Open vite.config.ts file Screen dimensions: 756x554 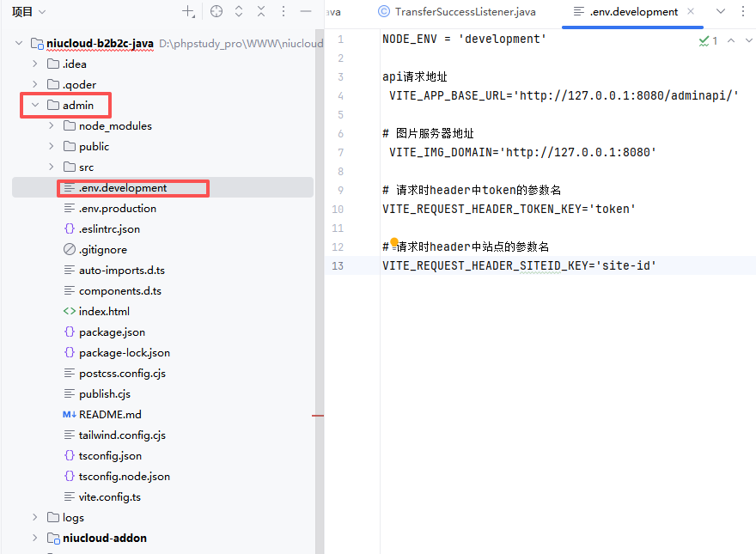tap(109, 497)
